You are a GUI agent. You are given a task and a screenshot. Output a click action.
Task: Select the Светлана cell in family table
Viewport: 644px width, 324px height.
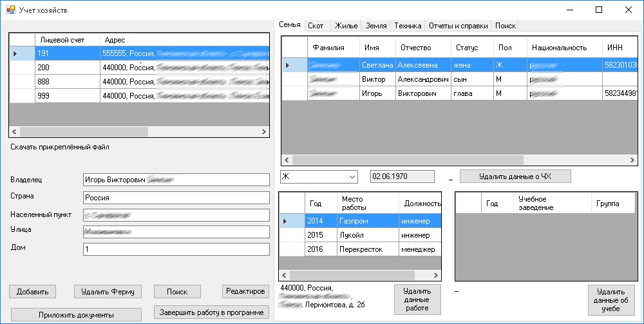(377, 65)
